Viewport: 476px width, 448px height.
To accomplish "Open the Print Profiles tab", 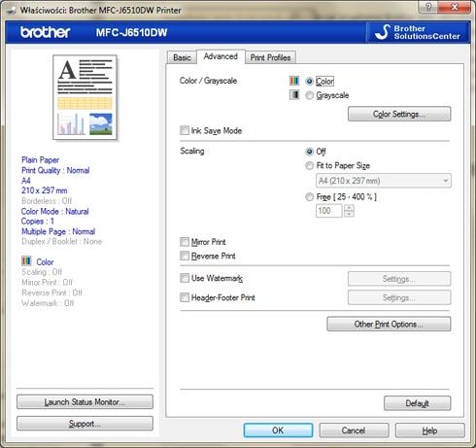I will 270,57.
